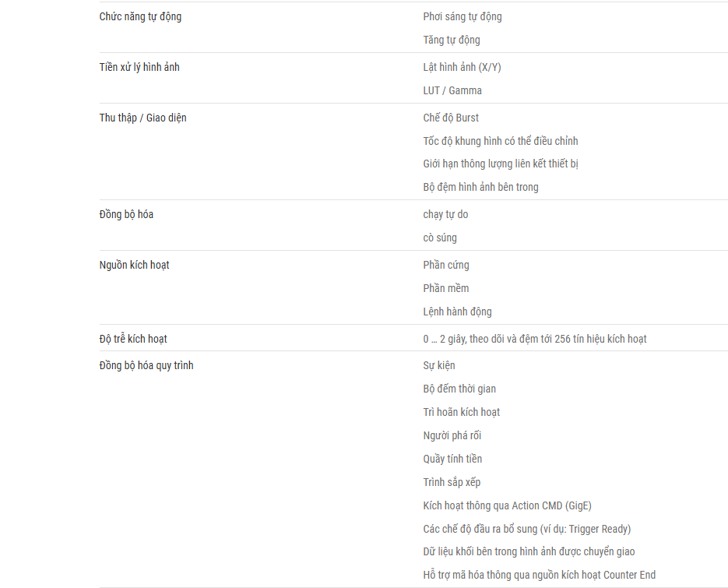Click the "Độ trễ kích hoạt" label
Image resolution: width=728 pixels, height=588 pixels.
click(x=133, y=339)
